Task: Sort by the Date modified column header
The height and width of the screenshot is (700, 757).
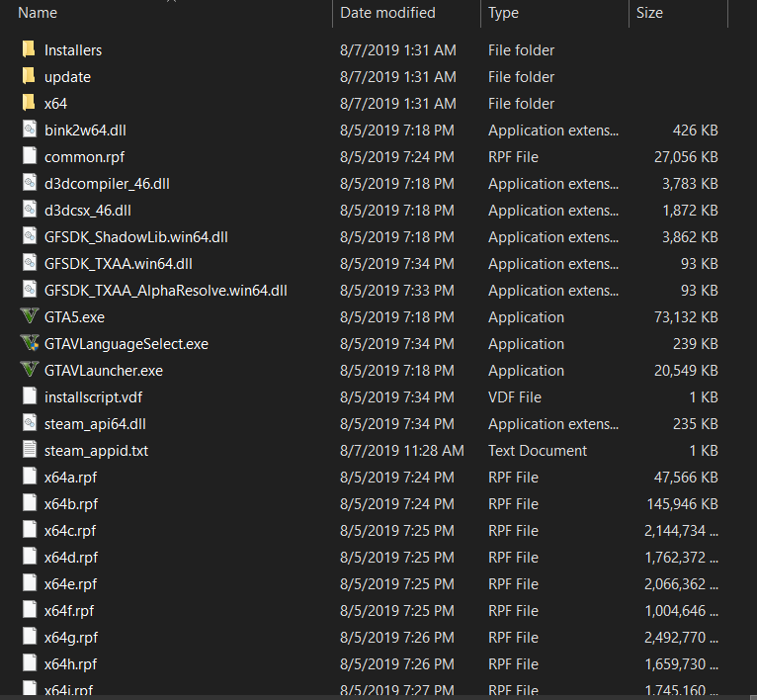Action: click(387, 13)
